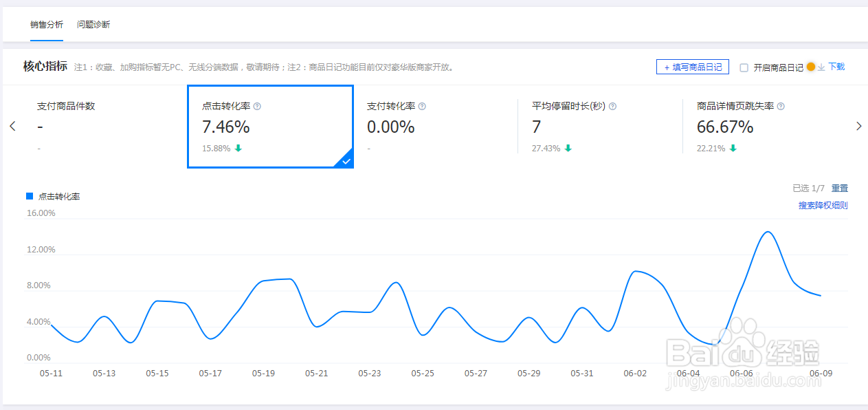Click the 7.46% value
This screenshot has height=410, width=868.
click(x=226, y=127)
